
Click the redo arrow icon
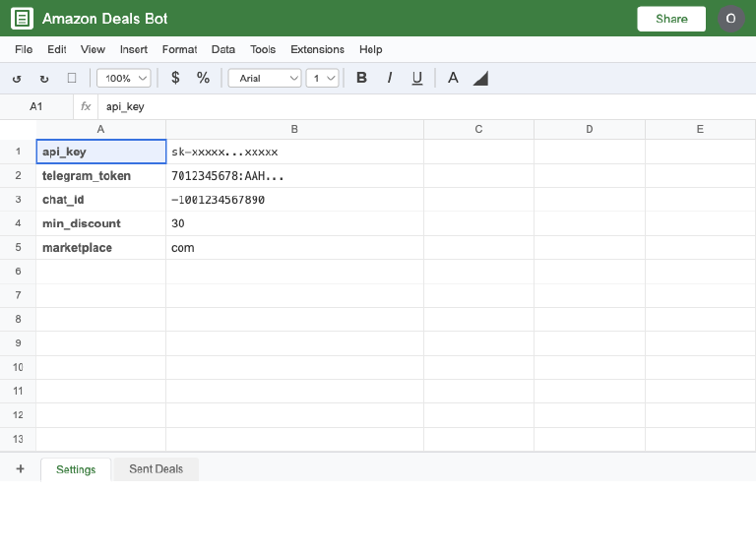[x=44, y=78]
